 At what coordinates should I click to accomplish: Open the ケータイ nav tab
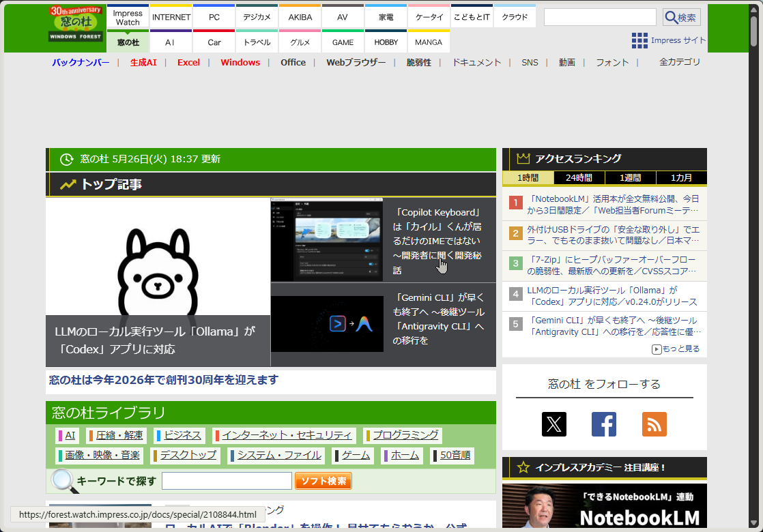pyautogui.click(x=429, y=17)
